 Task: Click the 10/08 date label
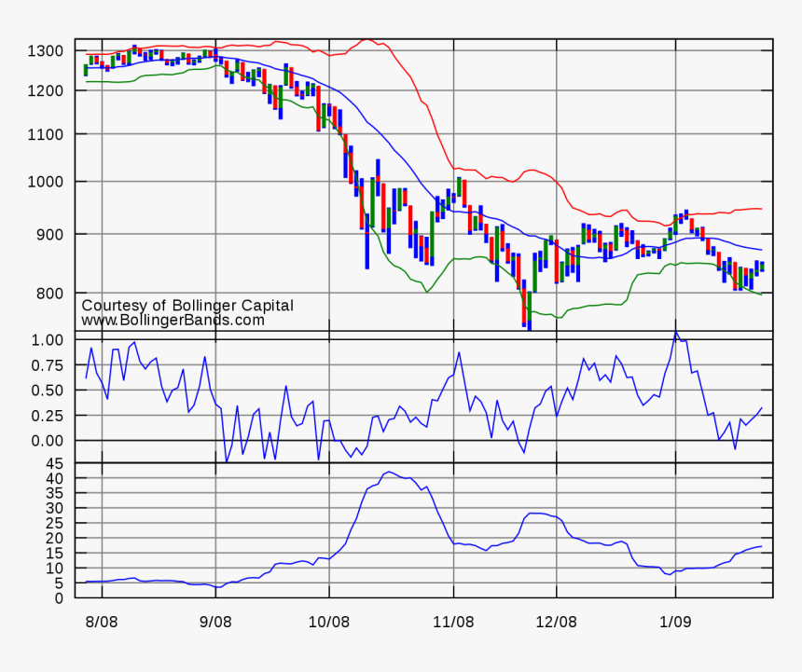[329, 623]
